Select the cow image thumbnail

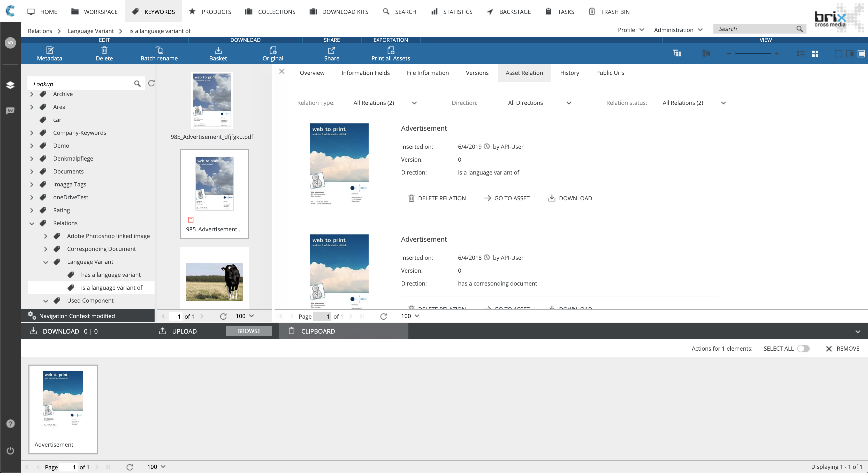click(214, 282)
